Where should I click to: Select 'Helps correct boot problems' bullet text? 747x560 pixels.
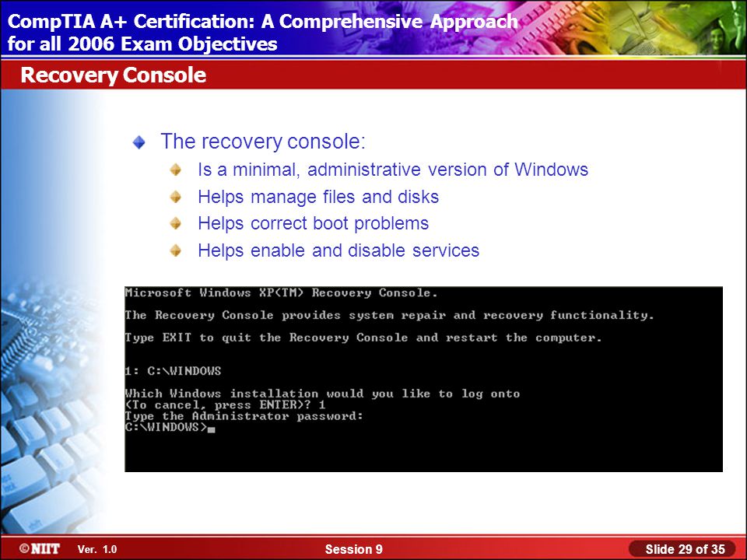pos(313,223)
